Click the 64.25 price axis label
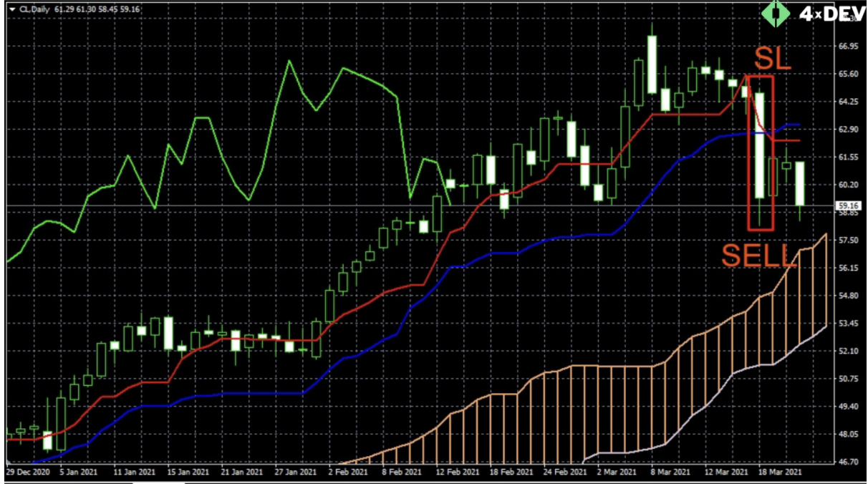This screenshot has width=868, height=484. click(848, 102)
